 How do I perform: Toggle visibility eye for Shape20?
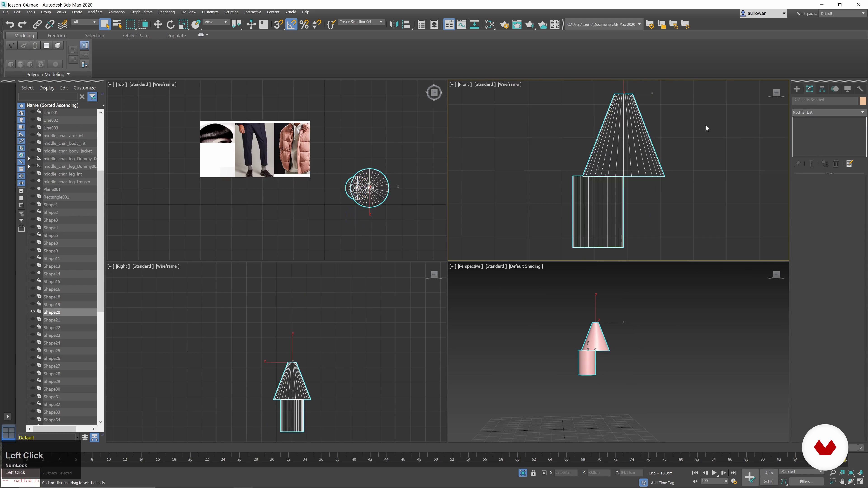33,312
